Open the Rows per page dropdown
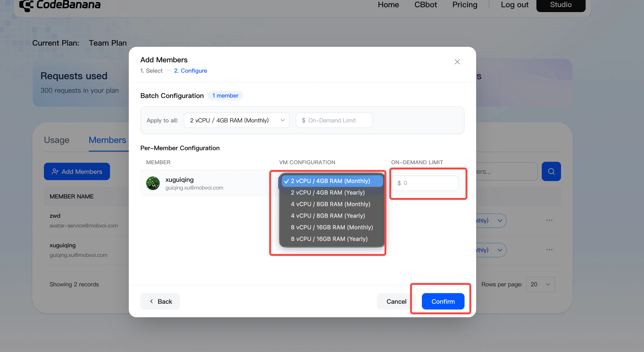The image size is (644, 352). pos(540,284)
